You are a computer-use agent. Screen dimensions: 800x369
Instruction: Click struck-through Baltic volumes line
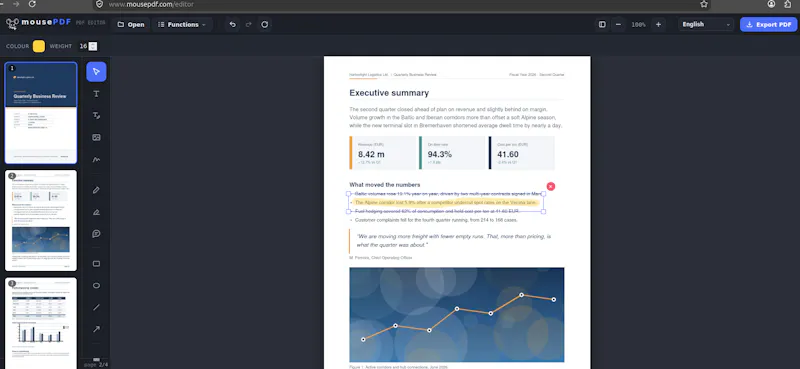pos(448,194)
